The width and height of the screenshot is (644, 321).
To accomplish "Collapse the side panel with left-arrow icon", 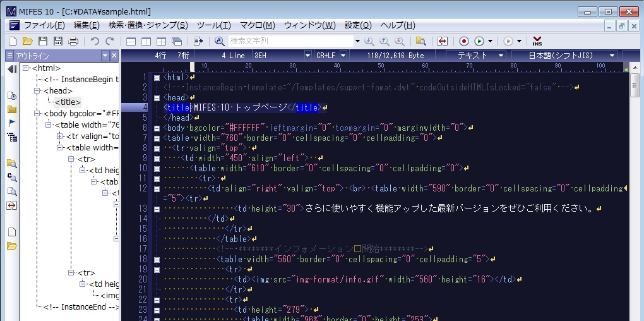I will click(13, 70).
